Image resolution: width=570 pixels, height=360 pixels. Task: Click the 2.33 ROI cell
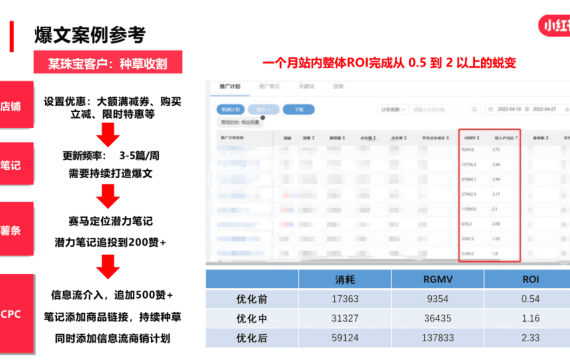530,338
